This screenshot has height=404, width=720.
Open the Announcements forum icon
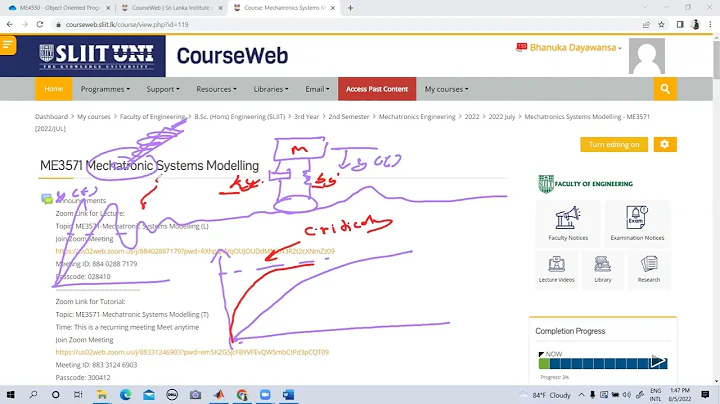[x=47, y=199]
